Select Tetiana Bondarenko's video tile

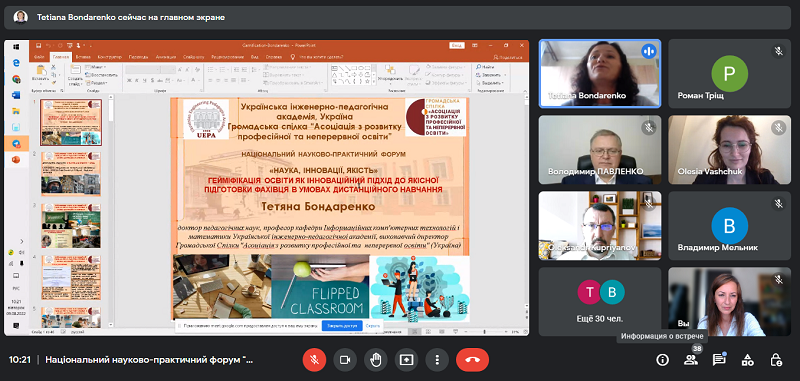point(599,73)
